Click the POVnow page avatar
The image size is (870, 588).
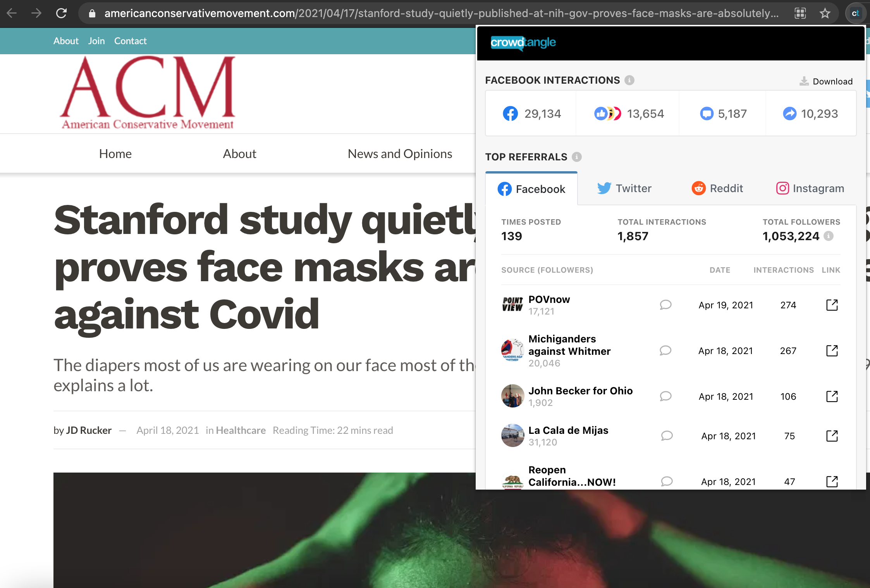(512, 304)
